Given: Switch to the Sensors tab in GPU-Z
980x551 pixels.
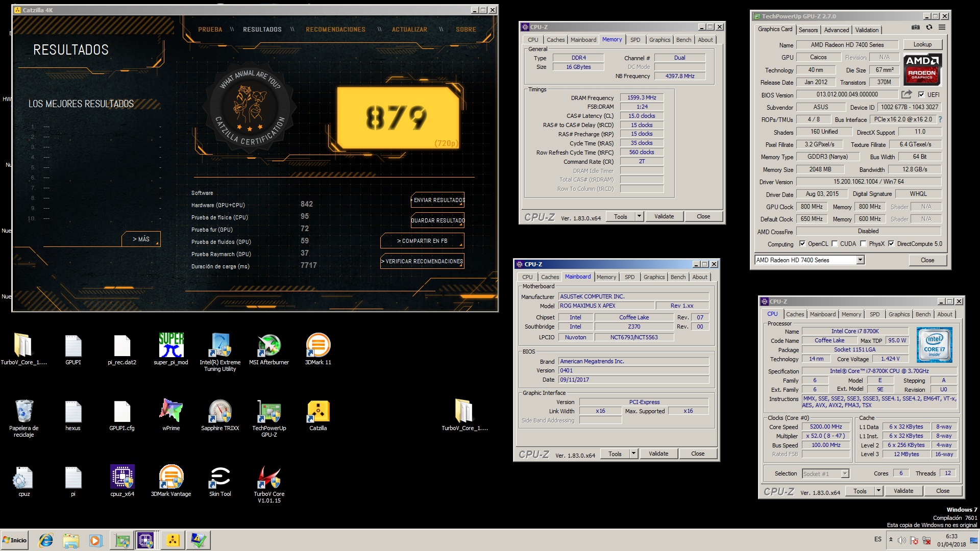Looking at the screenshot, I should pos(808,30).
